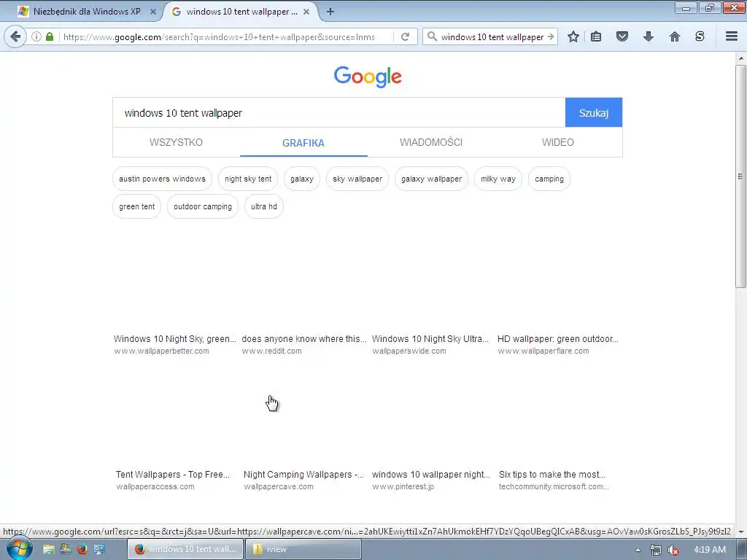Click the browser URL address bar
Screen dimensions: 747x560
click(227, 36)
